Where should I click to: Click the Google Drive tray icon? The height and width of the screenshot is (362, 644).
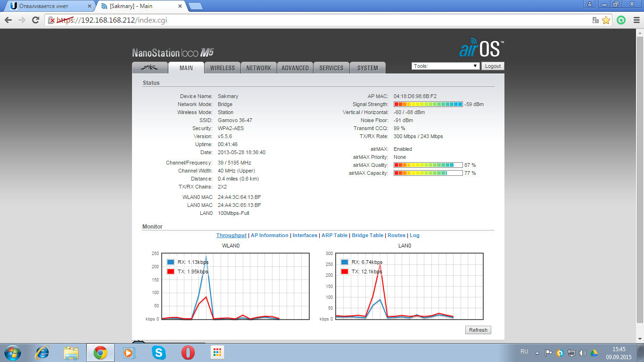pyautogui.click(x=594, y=353)
